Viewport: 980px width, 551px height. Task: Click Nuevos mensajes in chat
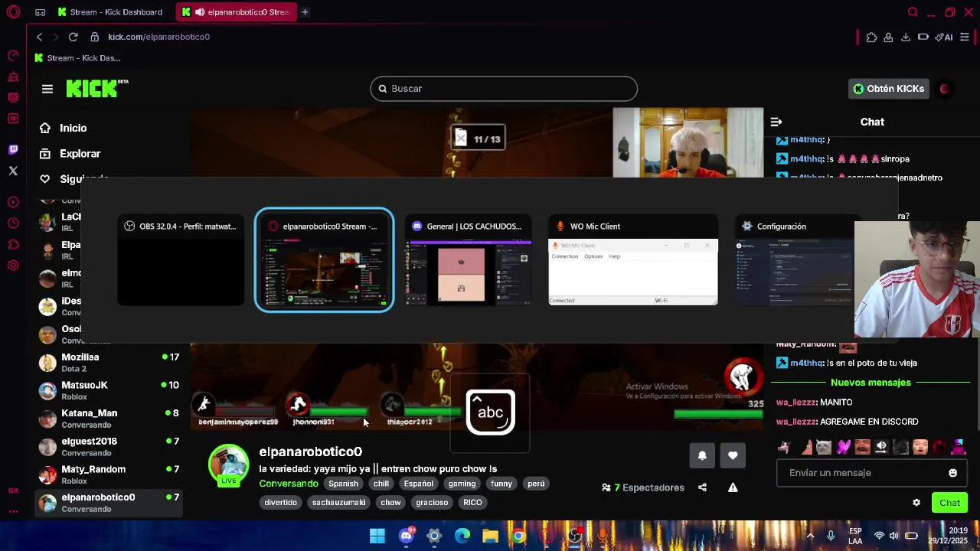tap(871, 383)
